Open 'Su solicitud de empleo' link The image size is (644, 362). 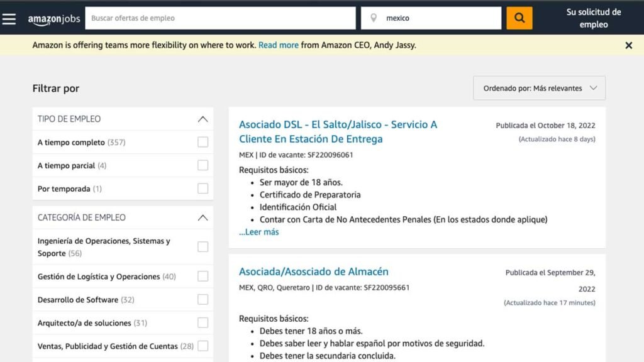point(594,18)
